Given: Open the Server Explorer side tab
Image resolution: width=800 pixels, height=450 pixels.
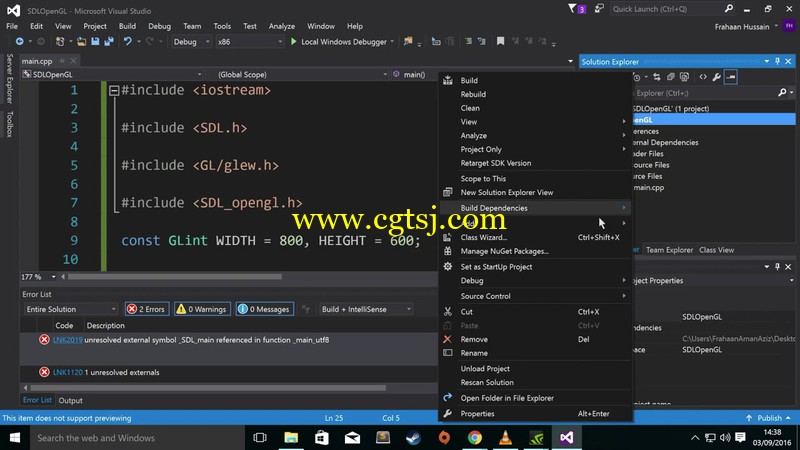Looking at the screenshot, I should pos(9,79).
